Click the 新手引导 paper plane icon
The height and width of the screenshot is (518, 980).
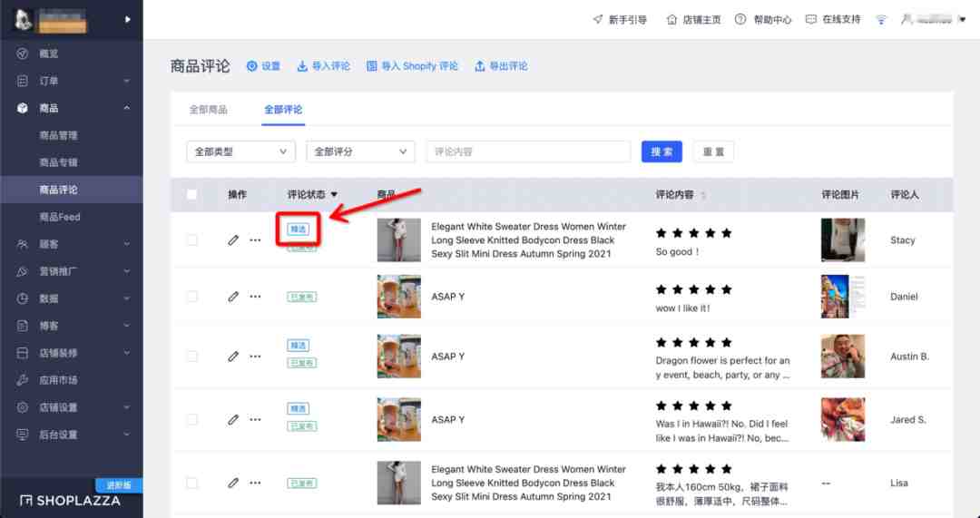pyautogui.click(x=597, y=19)
